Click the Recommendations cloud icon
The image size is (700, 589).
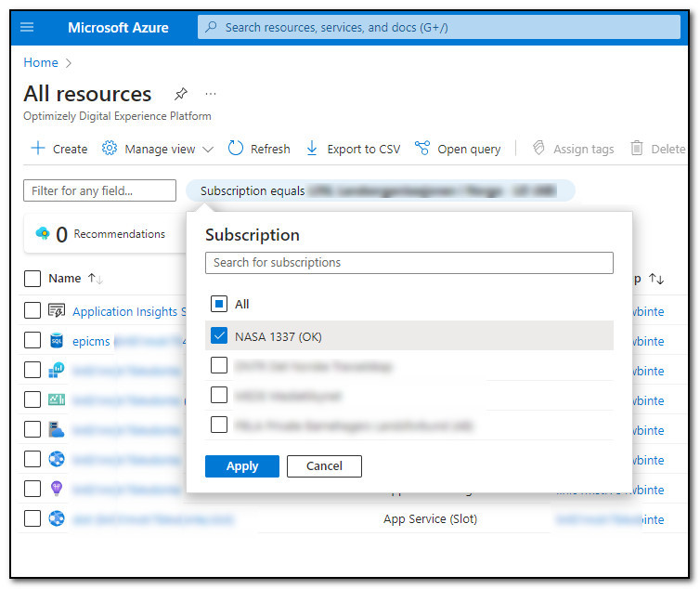(43, 233)
